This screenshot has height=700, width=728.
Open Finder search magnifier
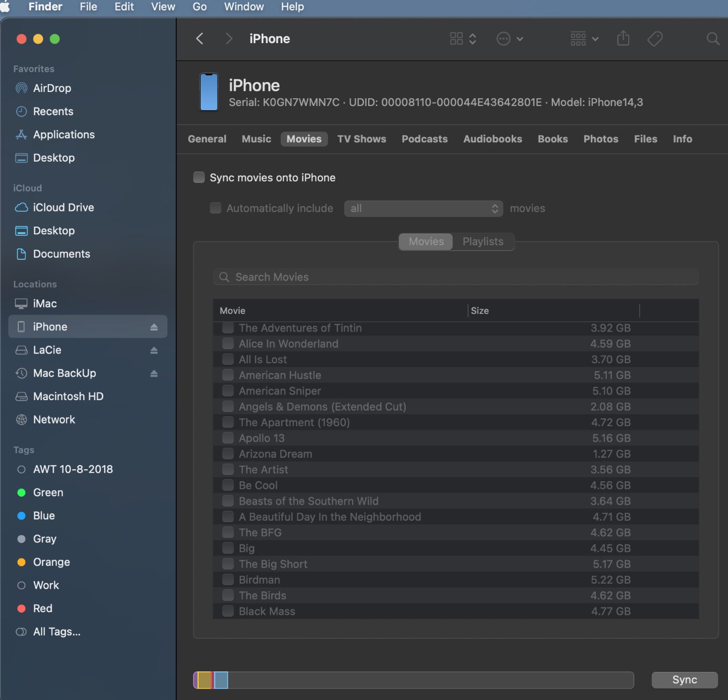(713, 38)
